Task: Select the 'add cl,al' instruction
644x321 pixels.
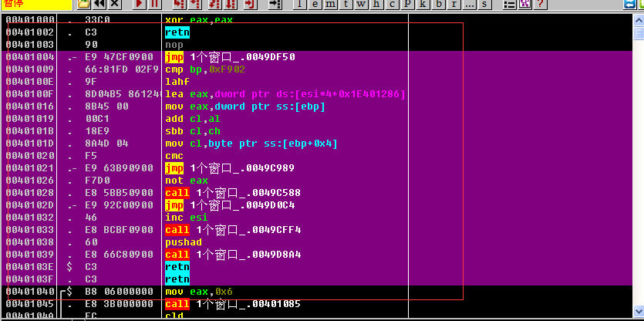Action: pos(193,119)
